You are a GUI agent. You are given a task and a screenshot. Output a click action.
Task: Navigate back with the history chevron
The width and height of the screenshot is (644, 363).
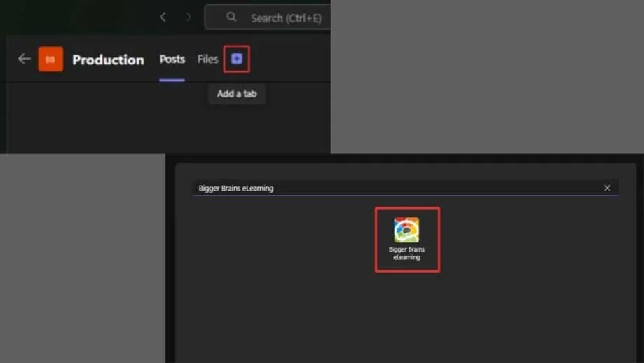163,18
